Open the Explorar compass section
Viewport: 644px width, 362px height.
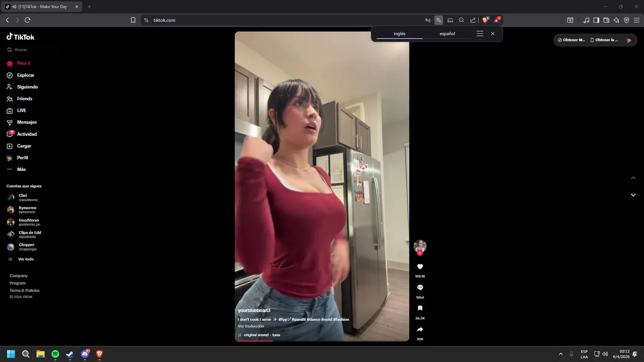(x=21, y=75)
